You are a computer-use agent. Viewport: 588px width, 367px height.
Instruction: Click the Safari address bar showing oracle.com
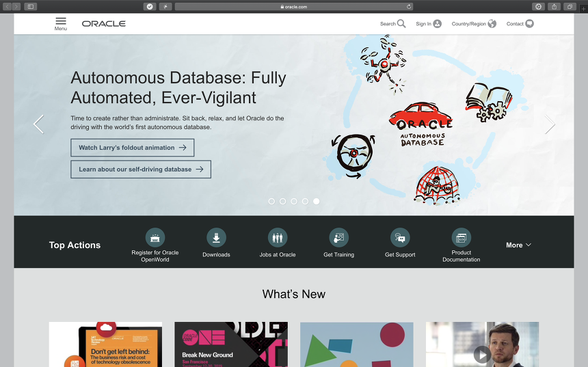[x=294, y=7]
